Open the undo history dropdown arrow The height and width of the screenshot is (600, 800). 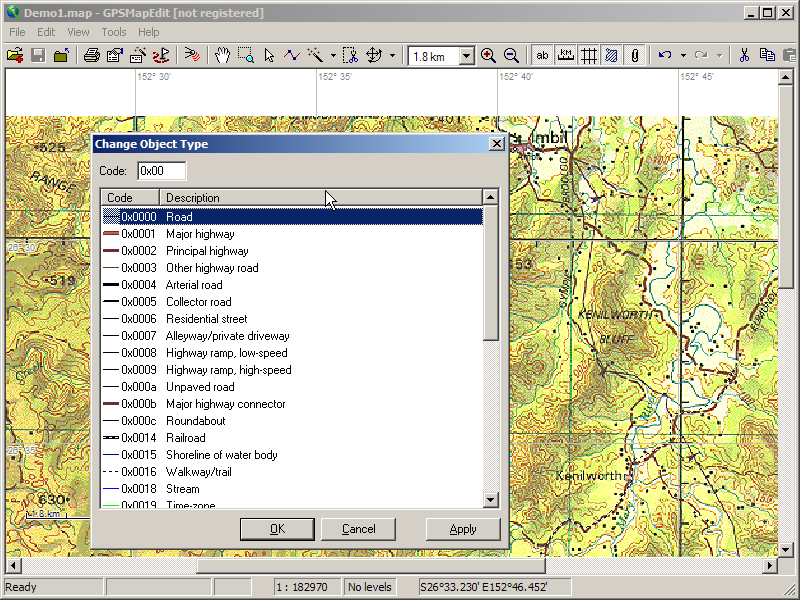[x=683, y=56]
